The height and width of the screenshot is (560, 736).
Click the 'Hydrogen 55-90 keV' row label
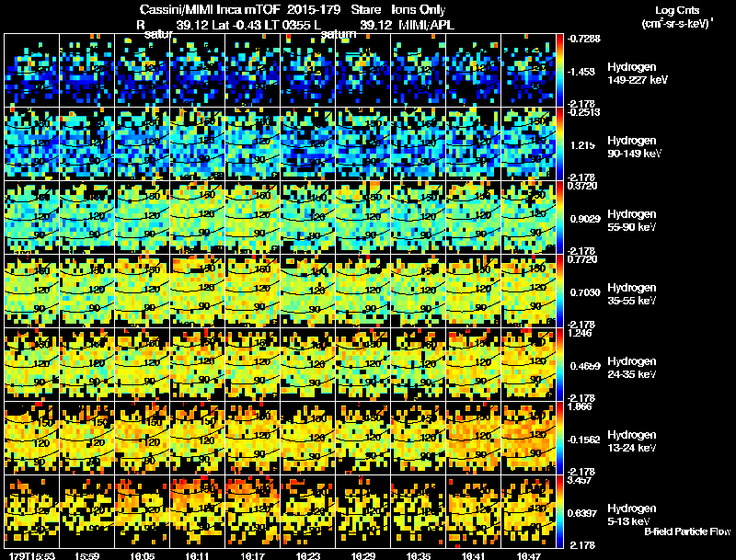tap(632, 221)
